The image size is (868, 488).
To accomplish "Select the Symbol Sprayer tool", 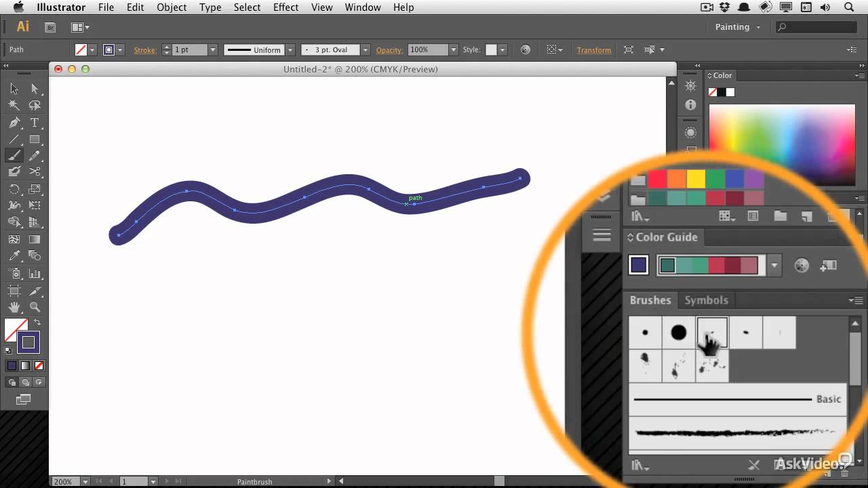I will (14, 274).
